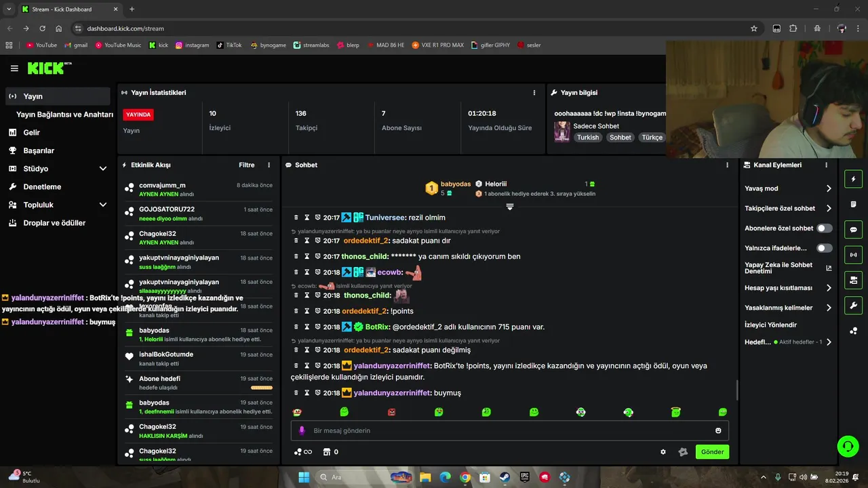Viewport: 868px width, 488px height.
Task: Click the Turkish tag in stream info
Action: 588,138
